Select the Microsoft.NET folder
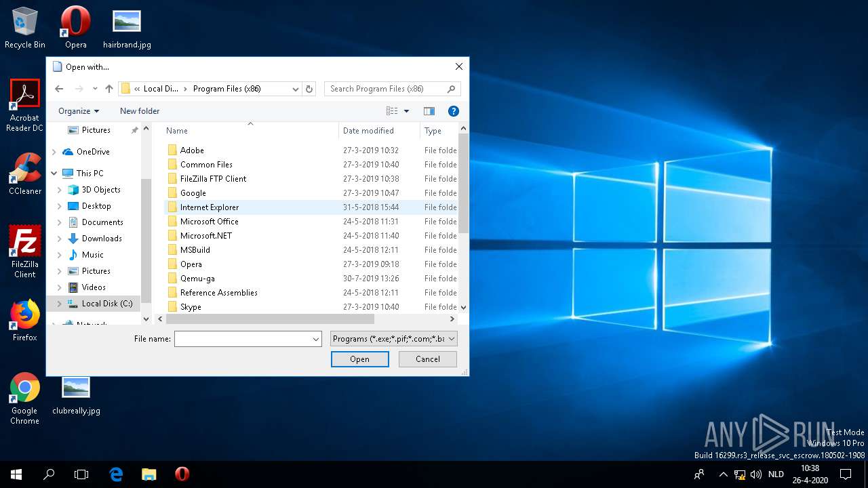The image size is (868, 488). click(x=311, y=236)
